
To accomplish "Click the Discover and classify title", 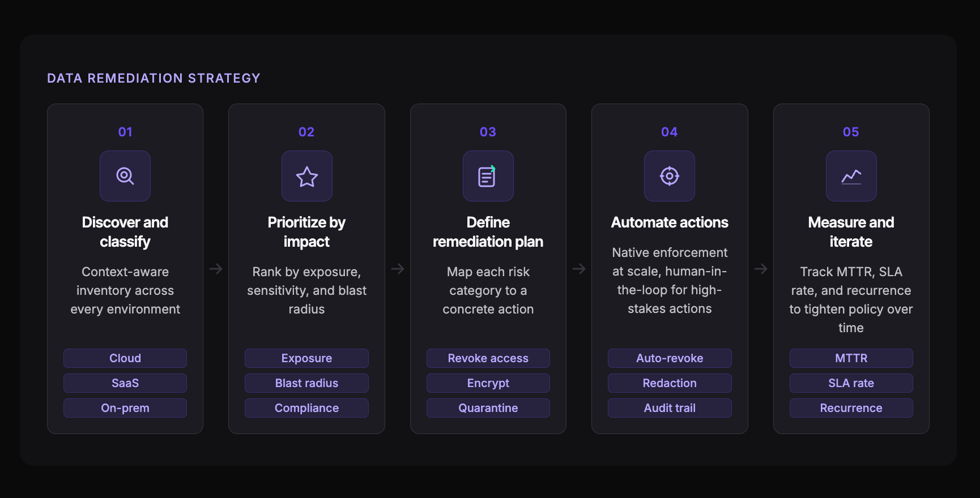I will click(x=125, y=232).
